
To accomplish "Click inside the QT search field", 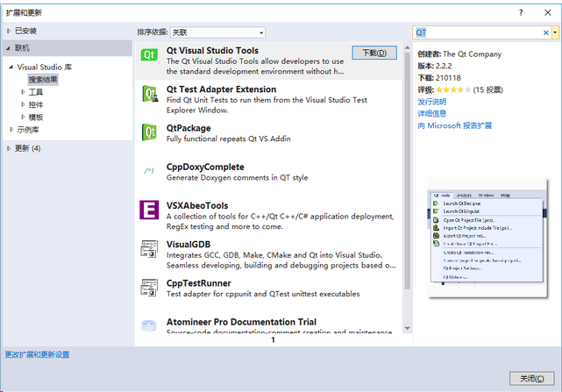I will point(477,32).
